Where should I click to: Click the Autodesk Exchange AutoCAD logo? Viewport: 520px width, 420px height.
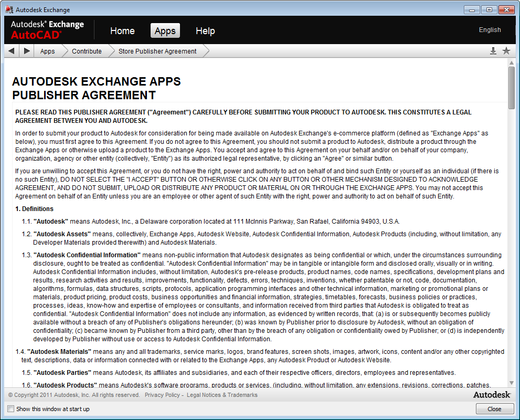tap(47, 30)
